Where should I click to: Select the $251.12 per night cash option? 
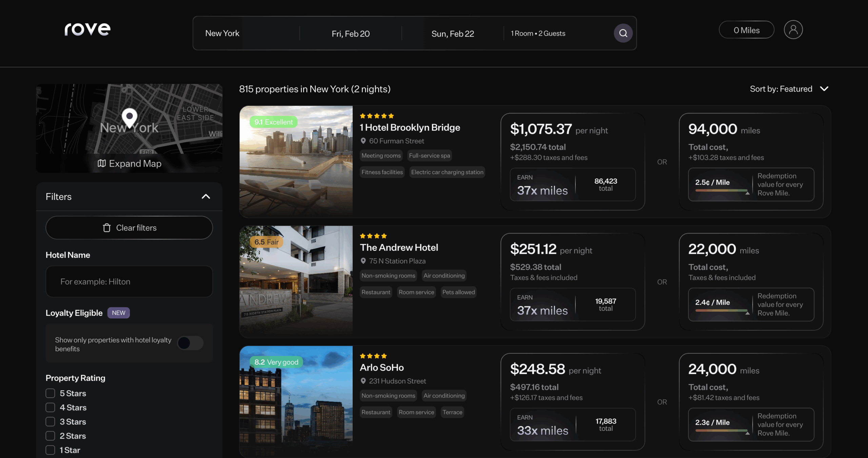click(572, 281)
